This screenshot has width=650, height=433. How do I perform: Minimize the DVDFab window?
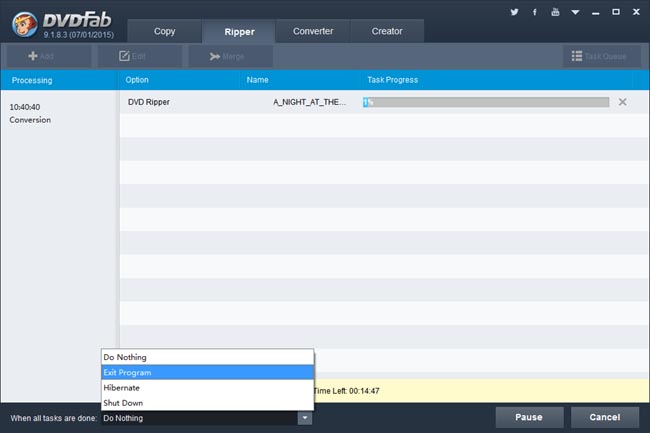coord(596,12)
